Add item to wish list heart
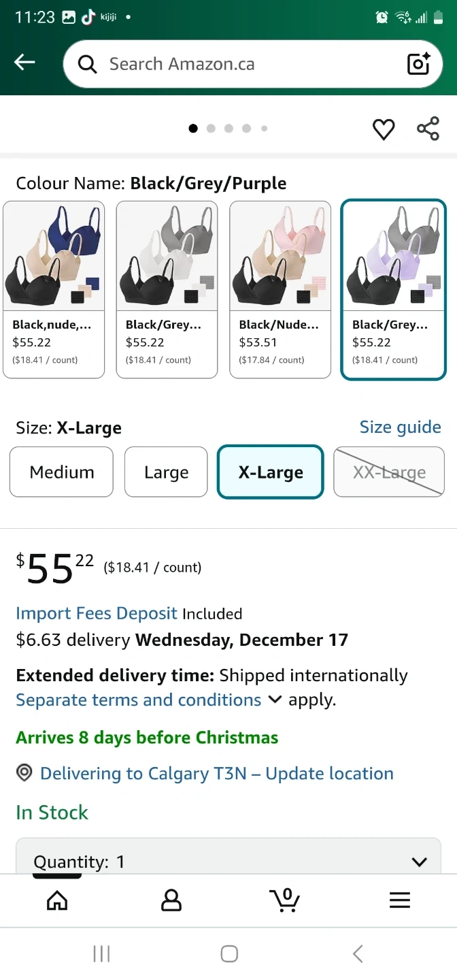This screenshot has height=980, width=457. tap(384, 129)
